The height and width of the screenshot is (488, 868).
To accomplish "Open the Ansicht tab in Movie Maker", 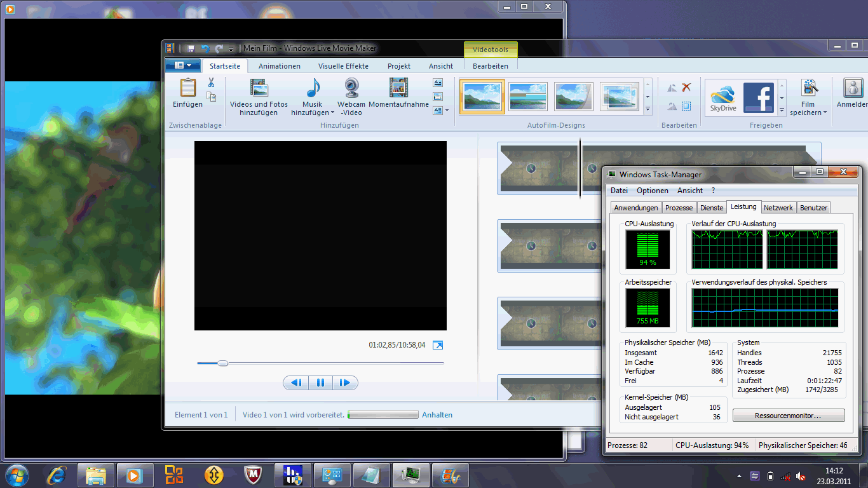I will pos(441,66).
